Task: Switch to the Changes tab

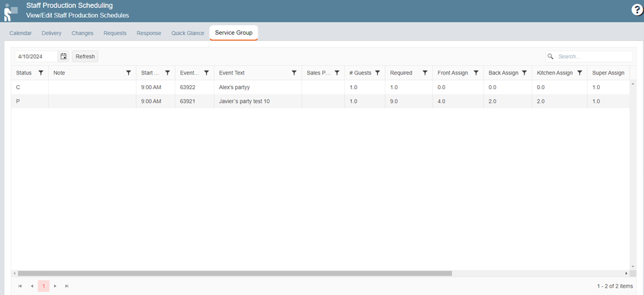Action: pos(82,33)
